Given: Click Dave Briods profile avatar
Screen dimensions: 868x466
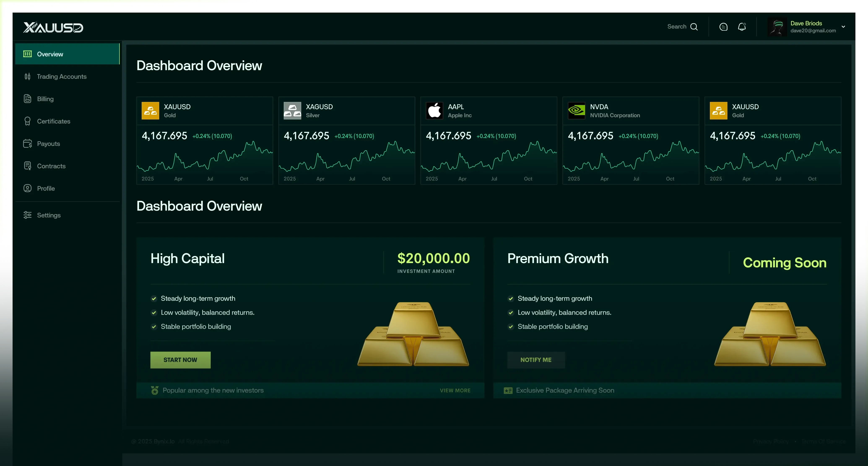Looking at the screenshot, I should [777, 27].
